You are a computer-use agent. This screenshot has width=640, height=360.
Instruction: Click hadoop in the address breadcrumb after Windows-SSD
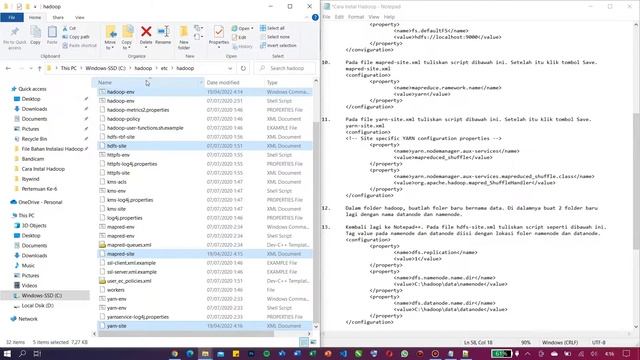(143, 68)
